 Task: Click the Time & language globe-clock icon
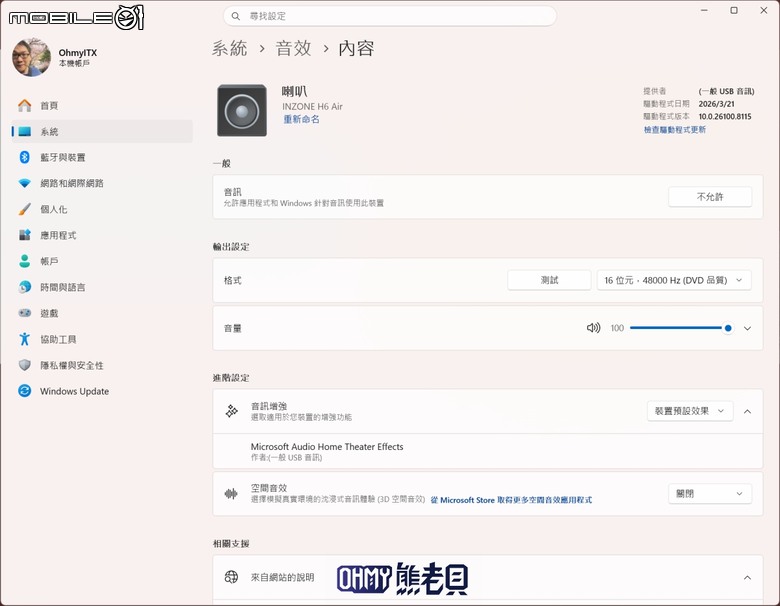(x=24, y=287)
